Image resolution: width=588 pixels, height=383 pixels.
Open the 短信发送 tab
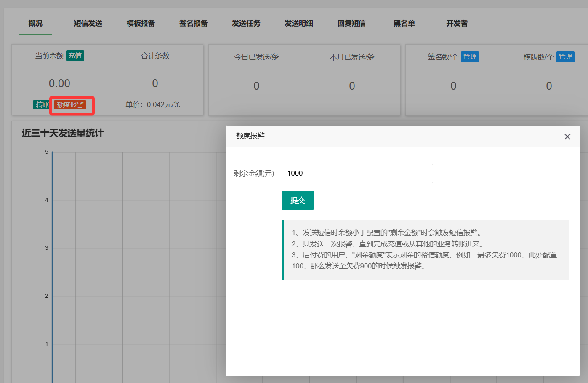point(88,24)
